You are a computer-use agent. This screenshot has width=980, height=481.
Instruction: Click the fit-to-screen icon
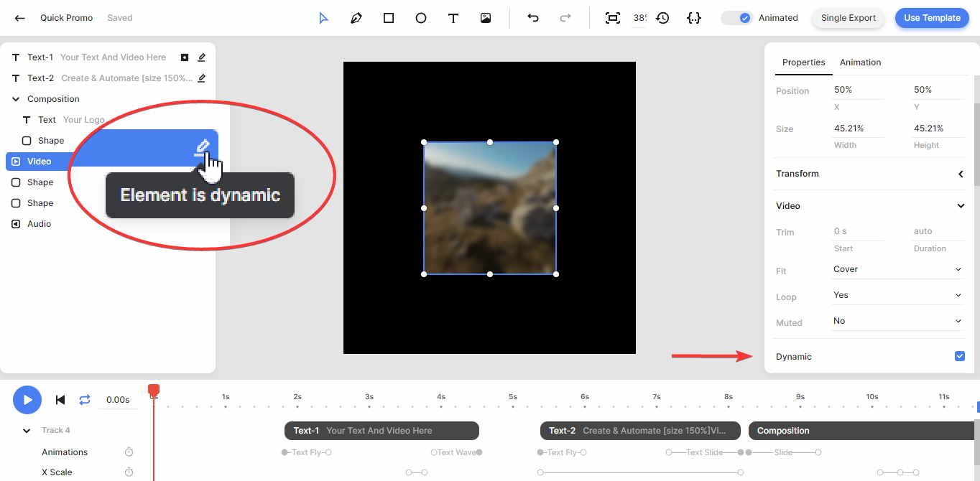coord(612,18)
